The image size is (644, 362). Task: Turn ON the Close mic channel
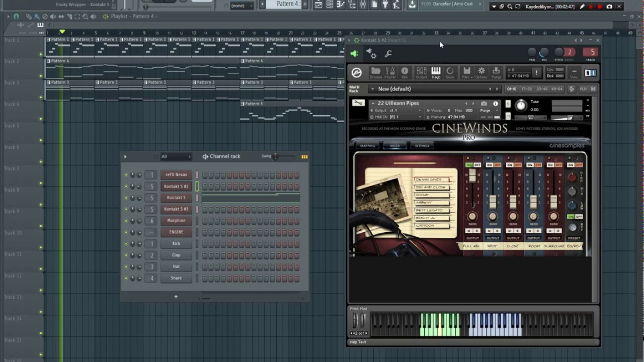(x=509, y=165)
